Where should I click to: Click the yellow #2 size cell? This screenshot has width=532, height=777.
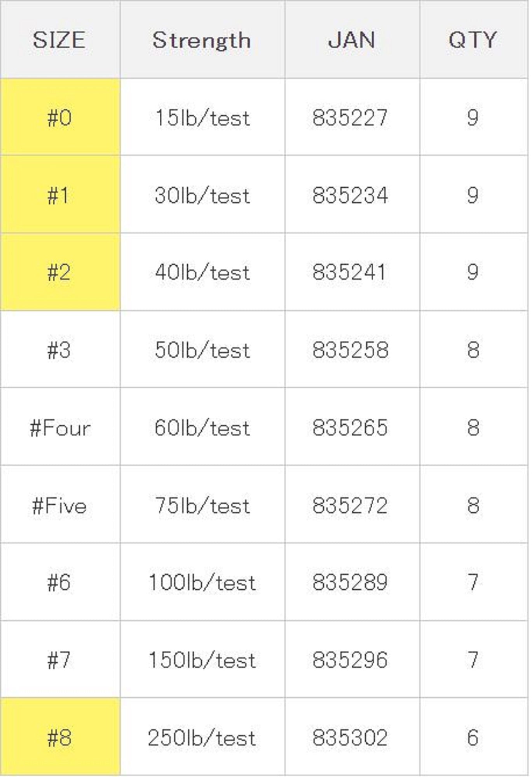59,272
